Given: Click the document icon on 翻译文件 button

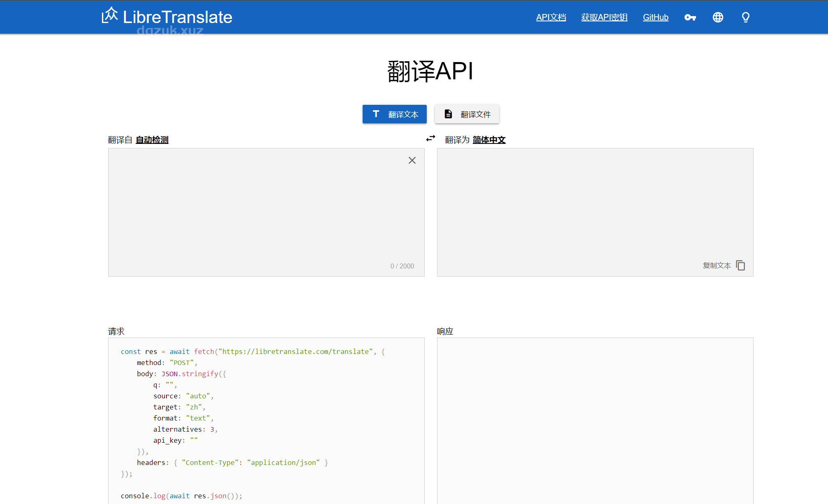Looking at the screenshot, I should coord(448,114).
